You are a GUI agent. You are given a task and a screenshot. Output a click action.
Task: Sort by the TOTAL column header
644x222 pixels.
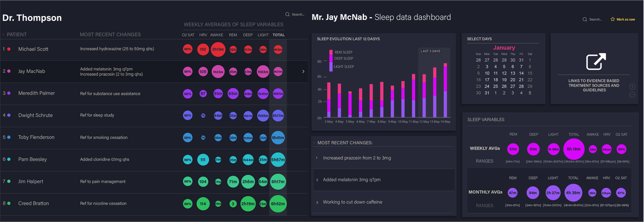tap(279, 35)
